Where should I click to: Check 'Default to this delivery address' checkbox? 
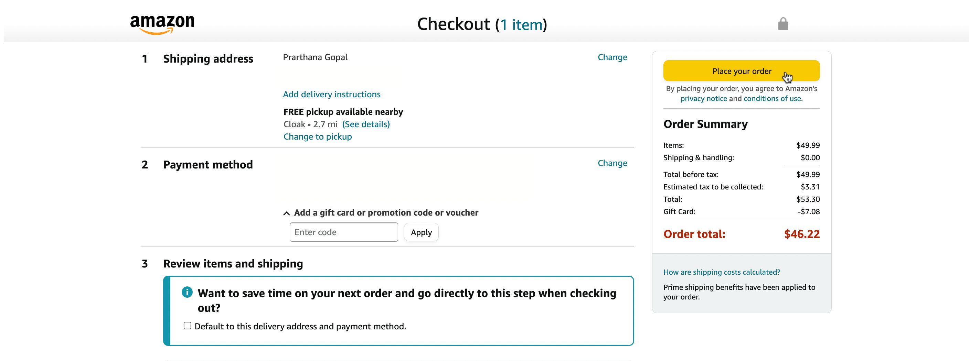click(x=187, y=326)
